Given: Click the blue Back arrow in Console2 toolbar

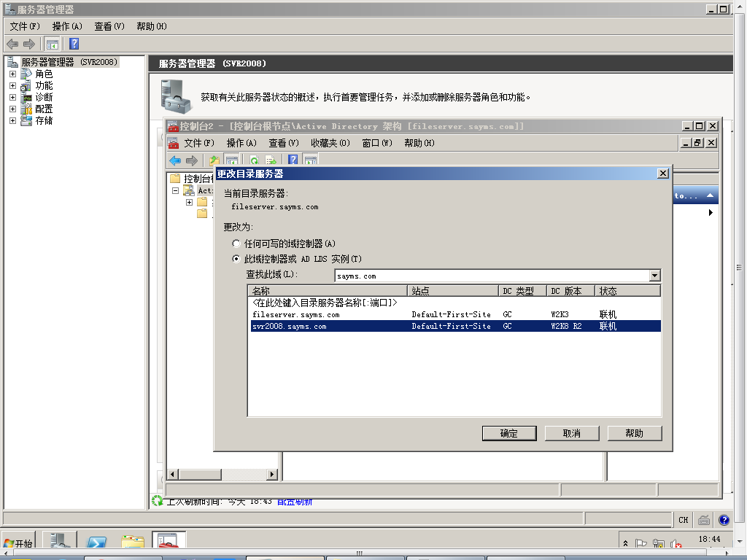Looking at the screenshot, I should pos(175,160).
